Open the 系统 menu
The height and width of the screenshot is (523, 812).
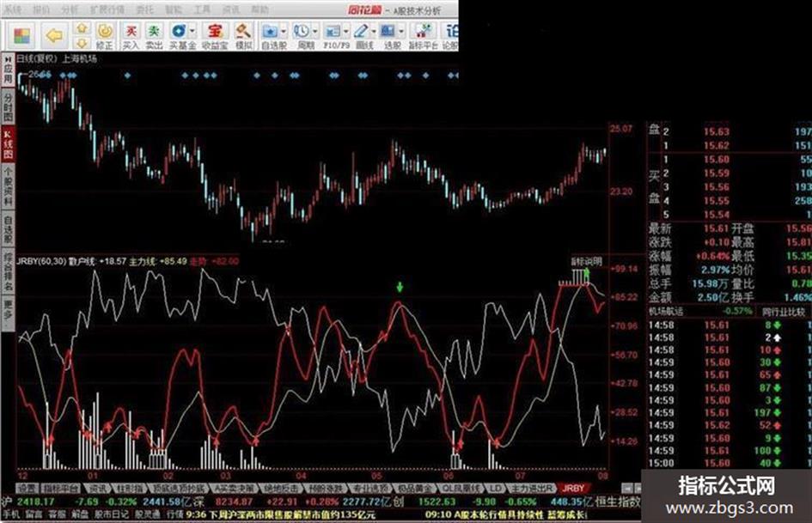coord(12,9)
